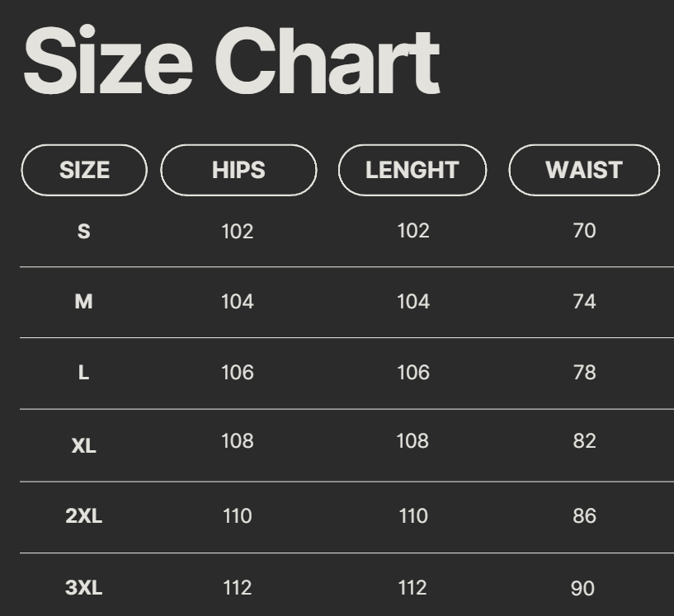This screenshot has height=616, width=674.
Task: Click hips value 102 for size S
Action: [x=238, y=231]
